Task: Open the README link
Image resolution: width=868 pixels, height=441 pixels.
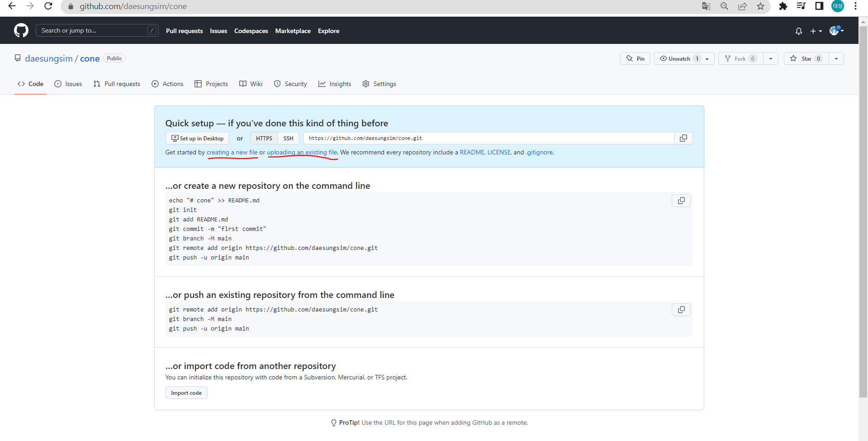Action: [472, 152]
